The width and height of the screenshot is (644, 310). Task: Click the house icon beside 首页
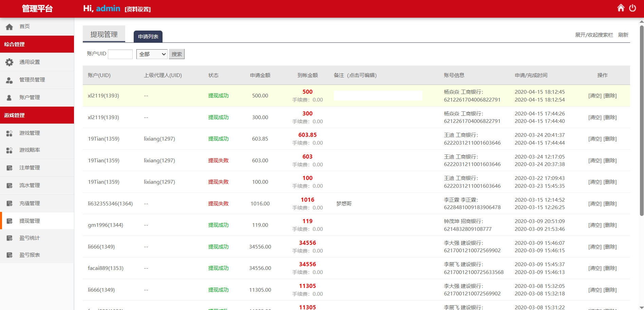click(x=10, y=26)
